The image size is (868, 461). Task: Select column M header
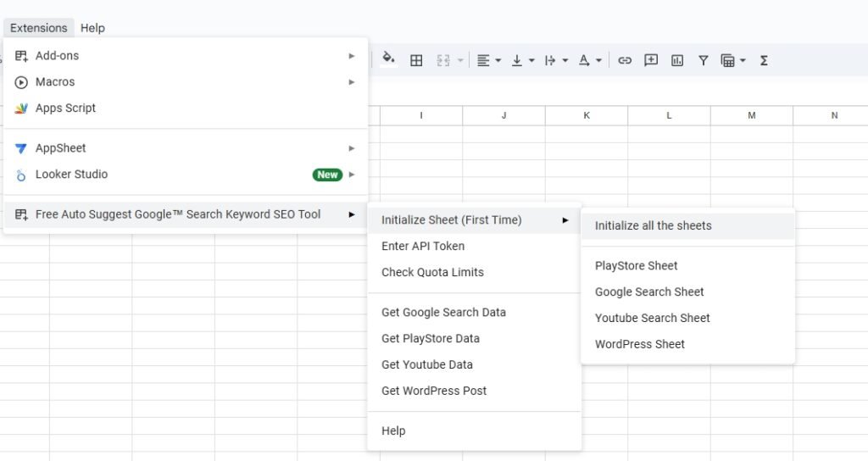pyautogui.click(x=752, y=115)
